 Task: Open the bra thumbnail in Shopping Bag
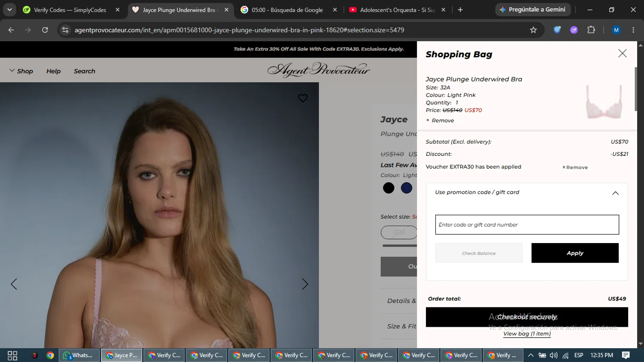click(604, 101)
